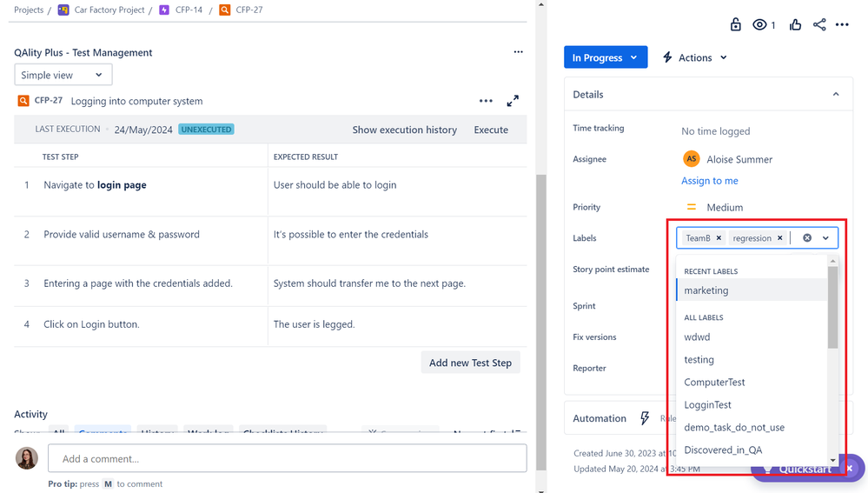
Task: Open the CFP-14 breadcrumb link
Action: 189,10
